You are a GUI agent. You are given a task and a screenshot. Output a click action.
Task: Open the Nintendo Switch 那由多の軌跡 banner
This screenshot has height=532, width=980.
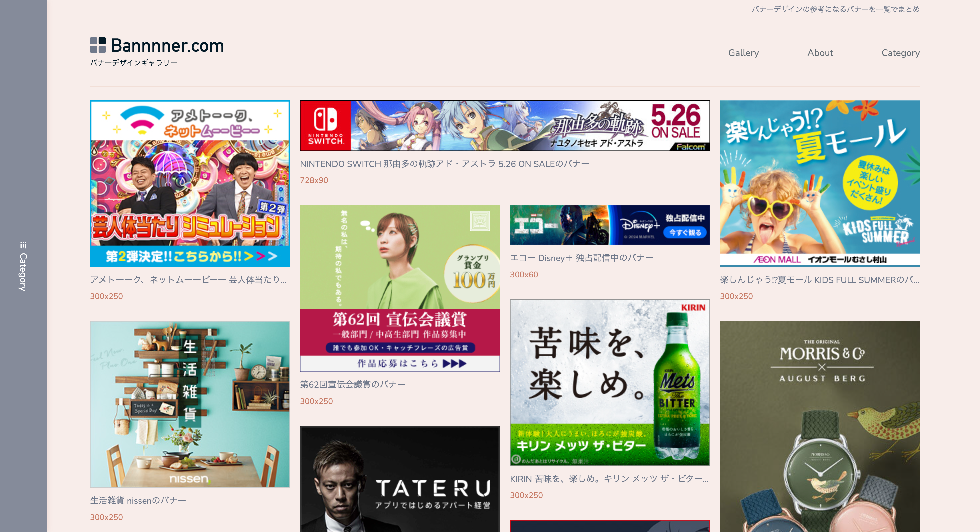click(x=504, y=126)
